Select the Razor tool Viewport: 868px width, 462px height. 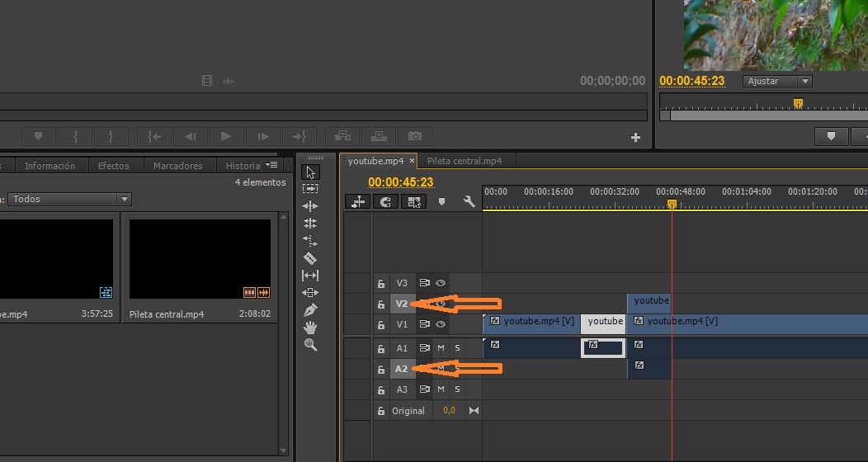310,258
